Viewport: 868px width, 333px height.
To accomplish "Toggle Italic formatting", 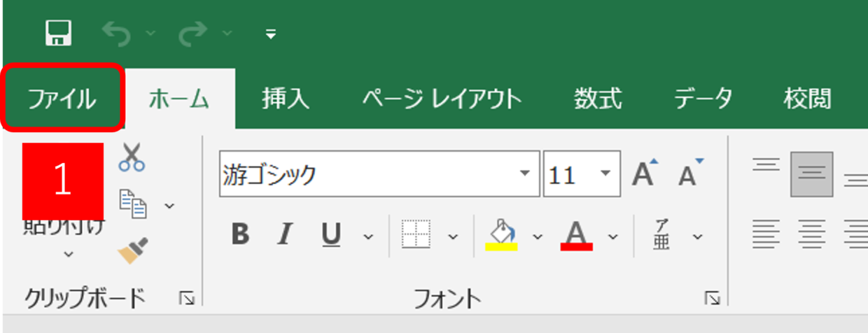I will [x=284, y=235].
